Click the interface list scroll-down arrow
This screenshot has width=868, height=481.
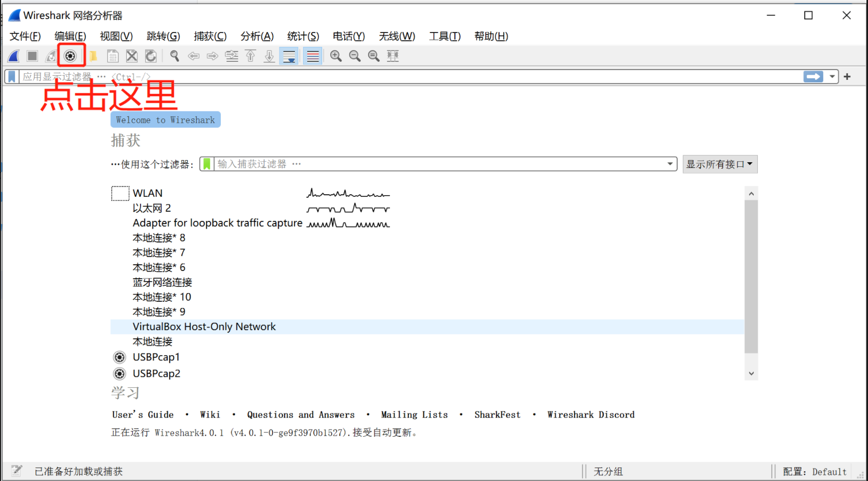click(x=751, y=373)
